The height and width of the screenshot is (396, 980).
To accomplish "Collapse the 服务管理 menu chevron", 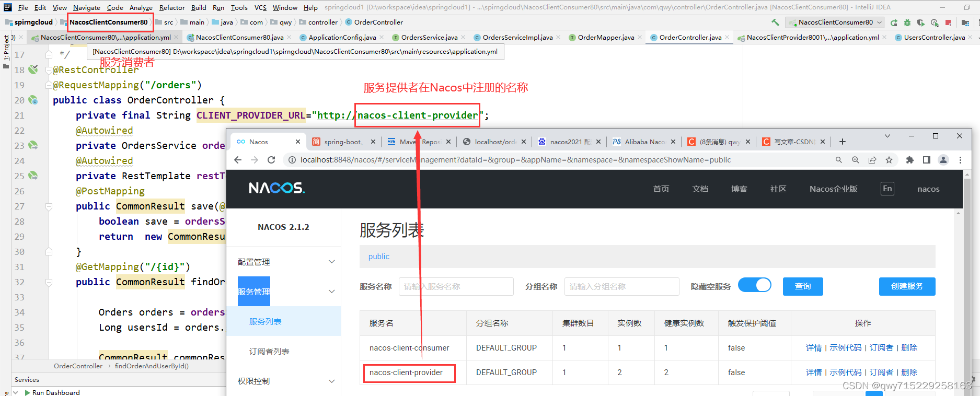I will coord(331,292).
